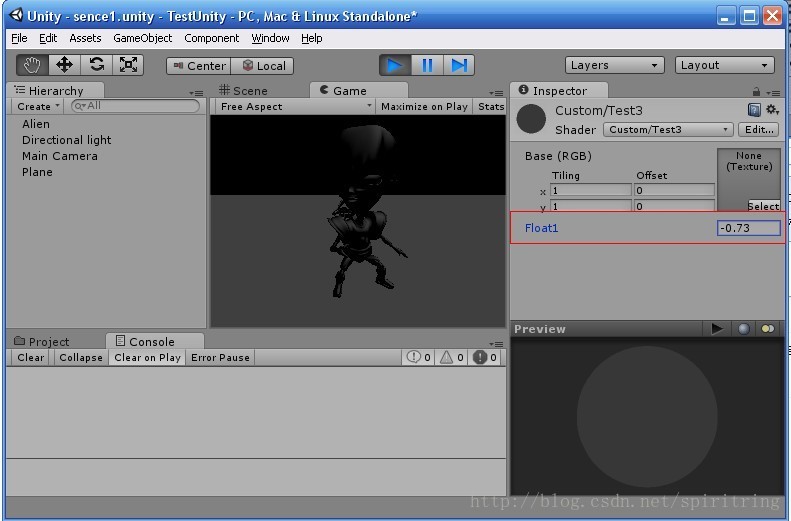The image size is (791, 521).
Task: Open the Edit menu
Action: (x=48, y=38)
